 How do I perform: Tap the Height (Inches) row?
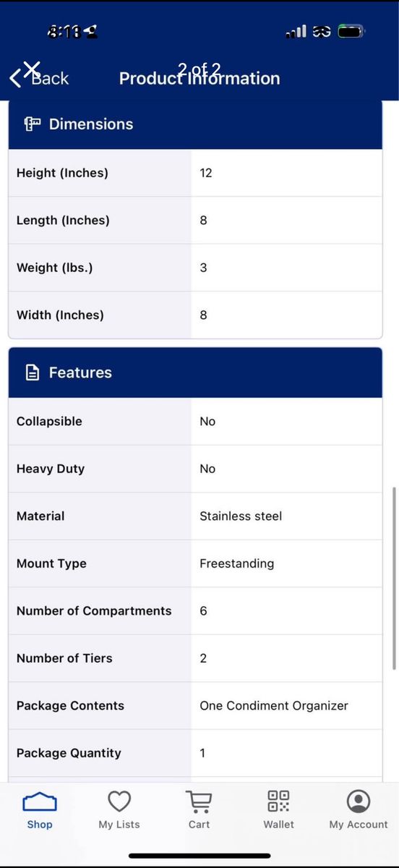(x=195, y=173)
